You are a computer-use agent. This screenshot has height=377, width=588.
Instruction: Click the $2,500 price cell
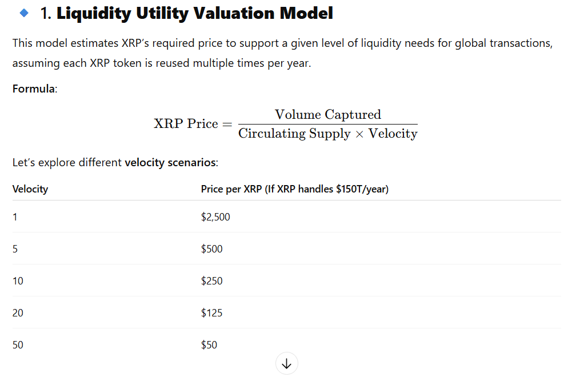click(x=215, y=217)
